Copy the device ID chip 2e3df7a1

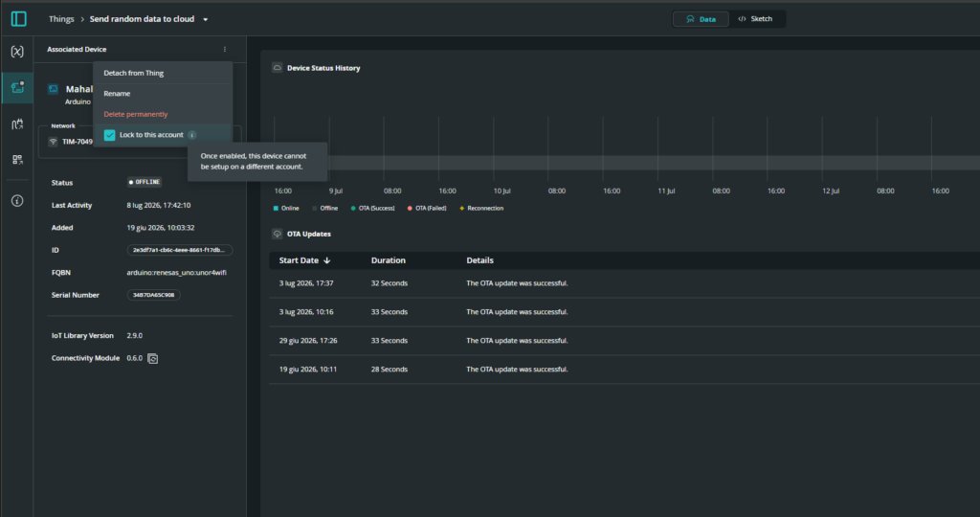(179, 250)
